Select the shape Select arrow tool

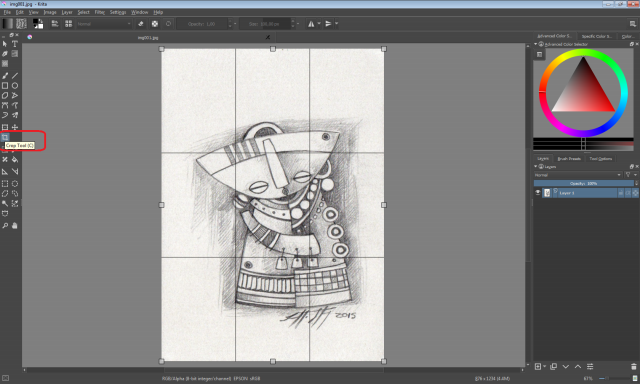tap(5, 44)
